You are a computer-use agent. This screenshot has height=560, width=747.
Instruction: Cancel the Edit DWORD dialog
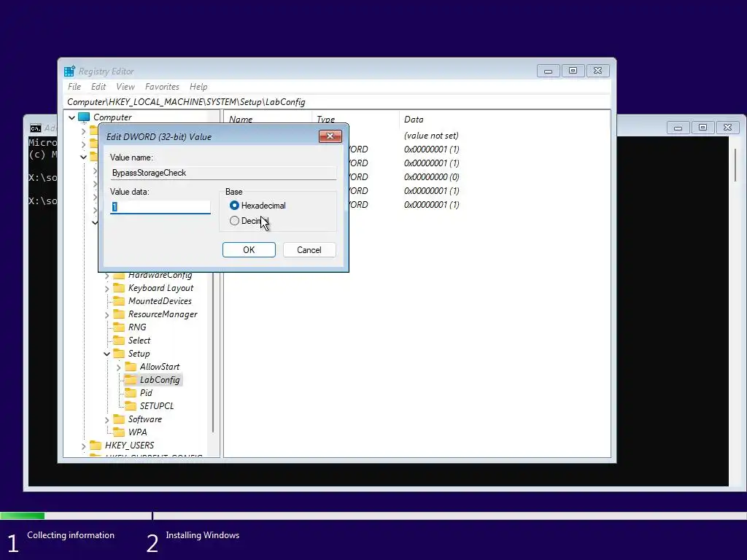(x=309, y=250)
